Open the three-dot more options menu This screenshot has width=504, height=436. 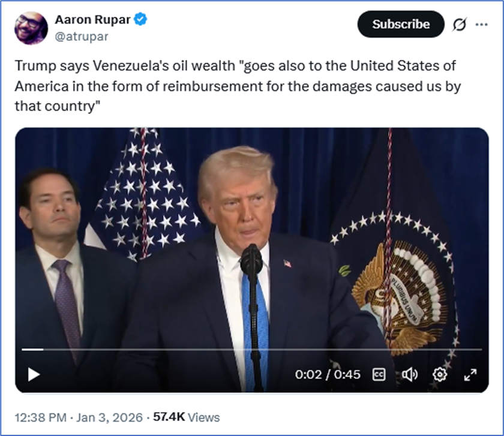[x=481, y=25]
